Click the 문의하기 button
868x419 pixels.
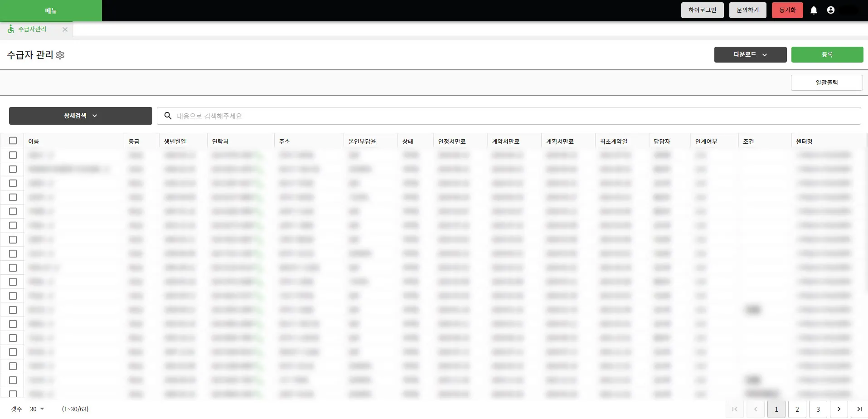pos(747,10)
